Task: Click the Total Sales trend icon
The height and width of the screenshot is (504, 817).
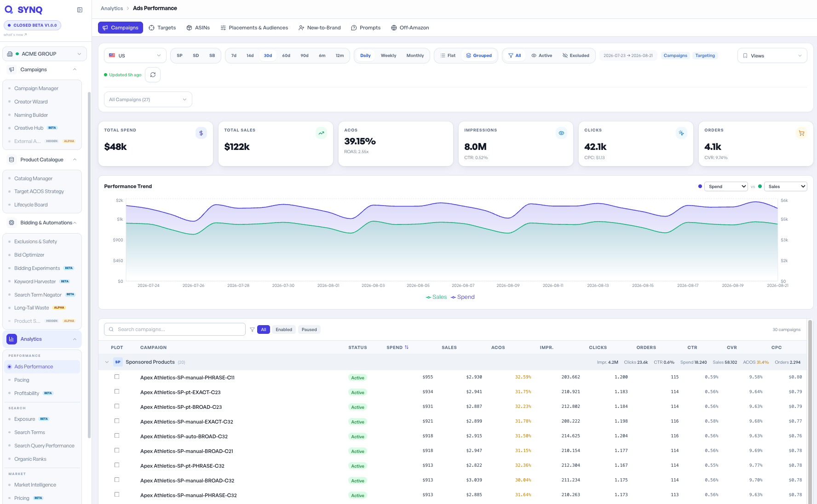Action: [x=321, y=133]
